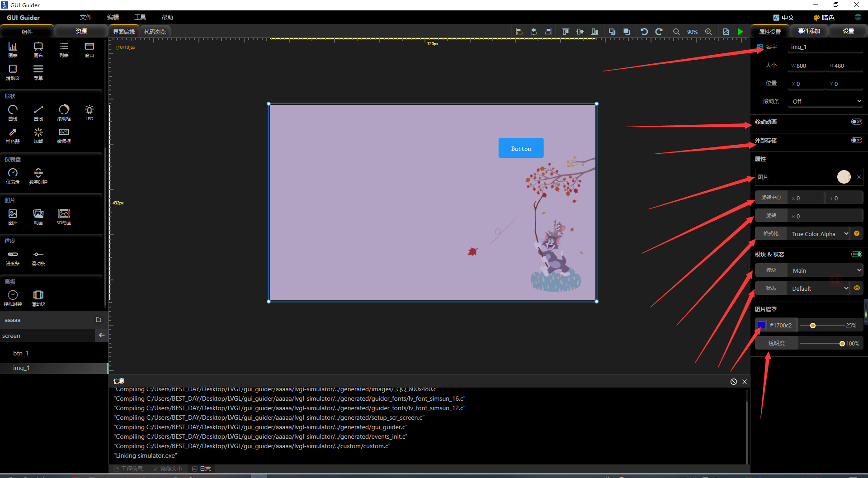Enable the 移动动画 toggle switch

click(x=856, y=121)
